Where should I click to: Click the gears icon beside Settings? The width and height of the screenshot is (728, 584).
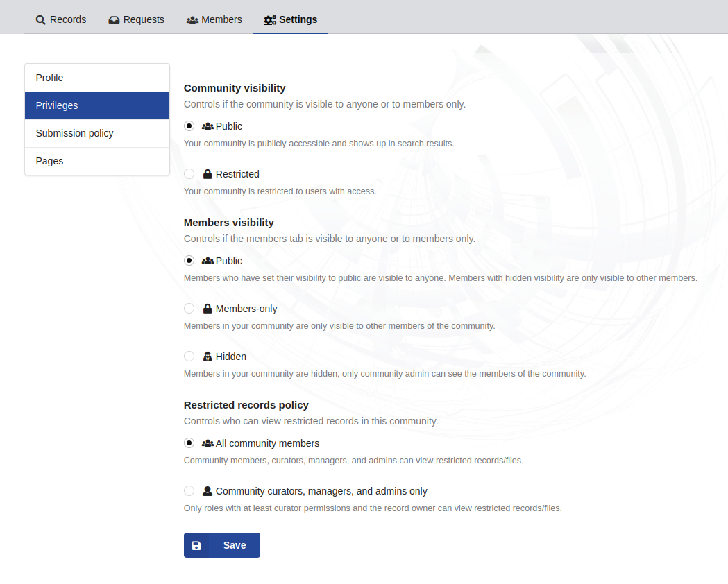270,20
